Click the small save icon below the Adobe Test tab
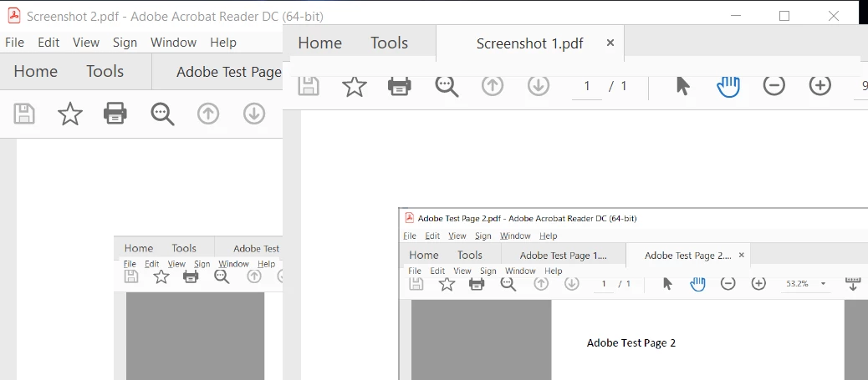This screenshot has height=380, width=868. pos(131,276)
